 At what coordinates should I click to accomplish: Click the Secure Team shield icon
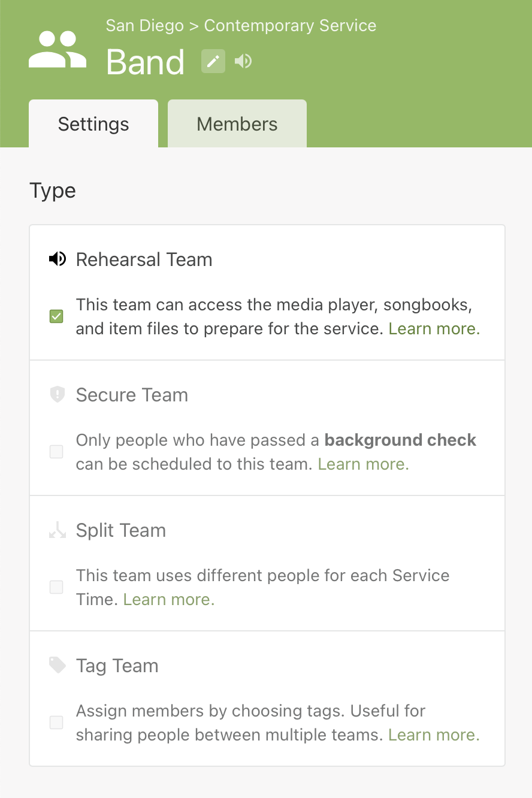click(x=57, y=394)
